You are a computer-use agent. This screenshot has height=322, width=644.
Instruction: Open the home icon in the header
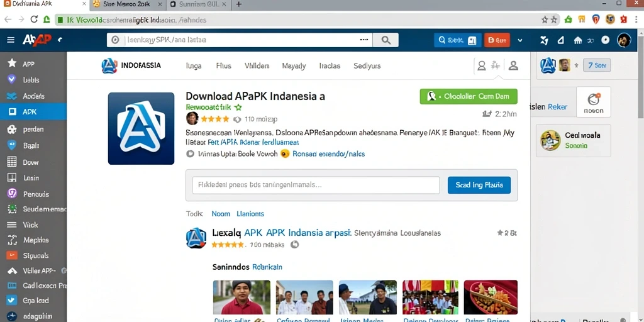tap(578, 40)
